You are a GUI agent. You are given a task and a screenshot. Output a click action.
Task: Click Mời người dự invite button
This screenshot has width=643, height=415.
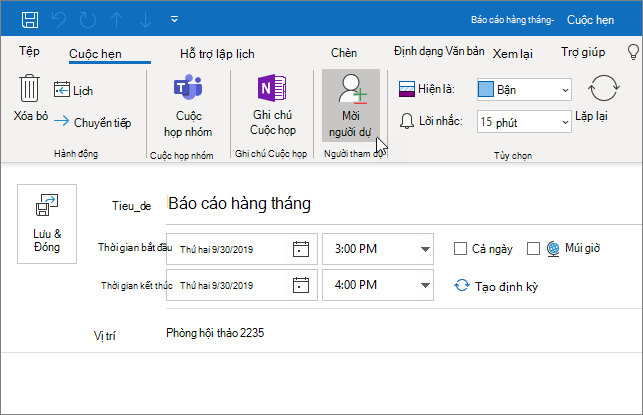coord(350,106)
